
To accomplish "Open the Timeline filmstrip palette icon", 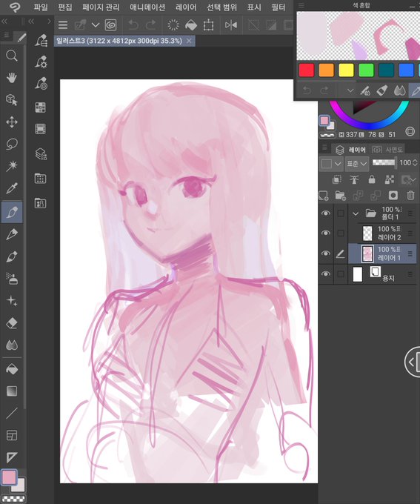I will tap(41, 129).
